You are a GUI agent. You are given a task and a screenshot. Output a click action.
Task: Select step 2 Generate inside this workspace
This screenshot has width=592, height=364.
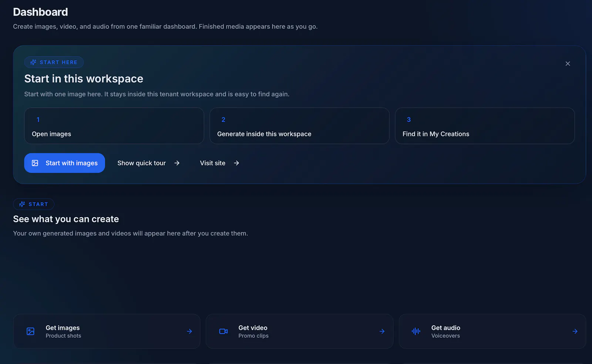299,126
